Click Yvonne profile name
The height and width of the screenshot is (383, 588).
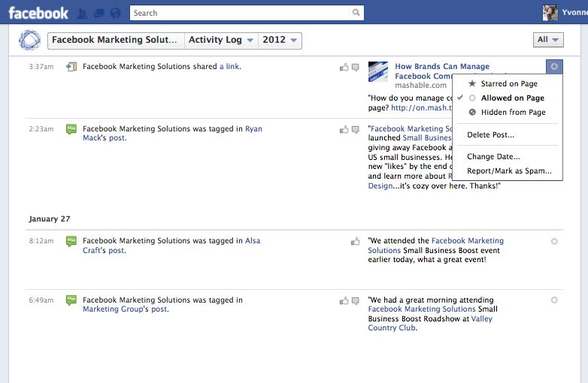pyautogui.click(x=574, y=12)
